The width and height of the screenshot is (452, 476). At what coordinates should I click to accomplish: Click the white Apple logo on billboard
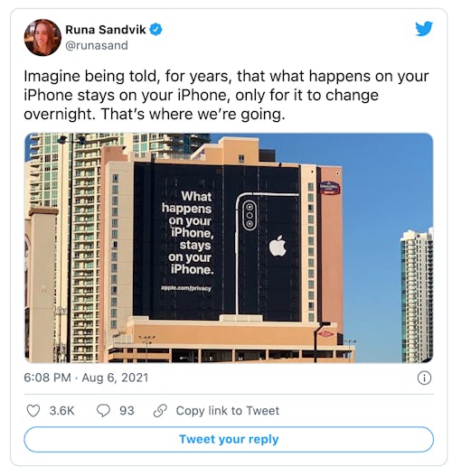click(278, 246)
